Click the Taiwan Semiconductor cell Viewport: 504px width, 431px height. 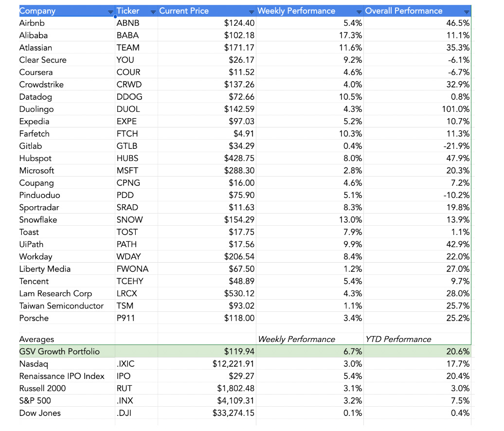(67, 305)
